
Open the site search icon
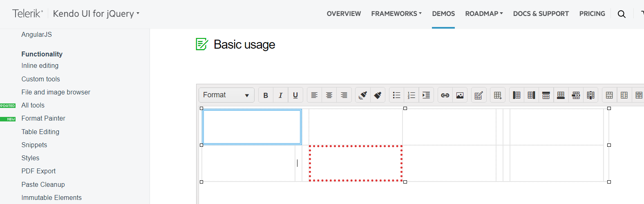622,14
